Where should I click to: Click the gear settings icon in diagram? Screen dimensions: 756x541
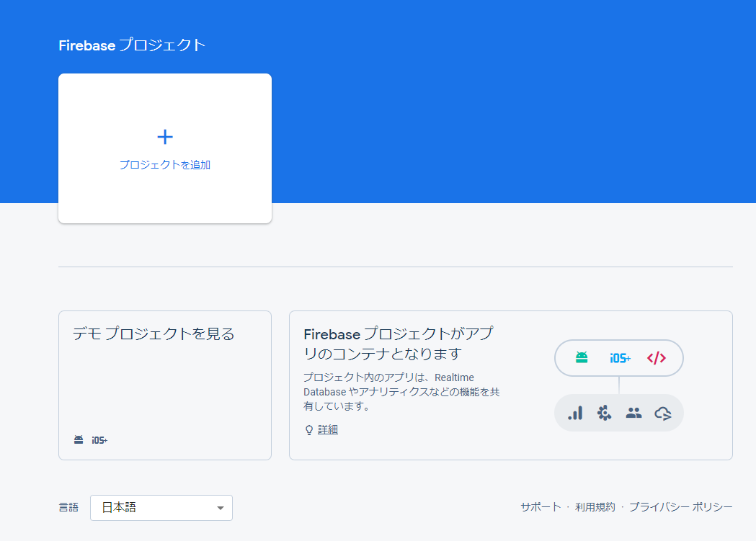(604, 413)
